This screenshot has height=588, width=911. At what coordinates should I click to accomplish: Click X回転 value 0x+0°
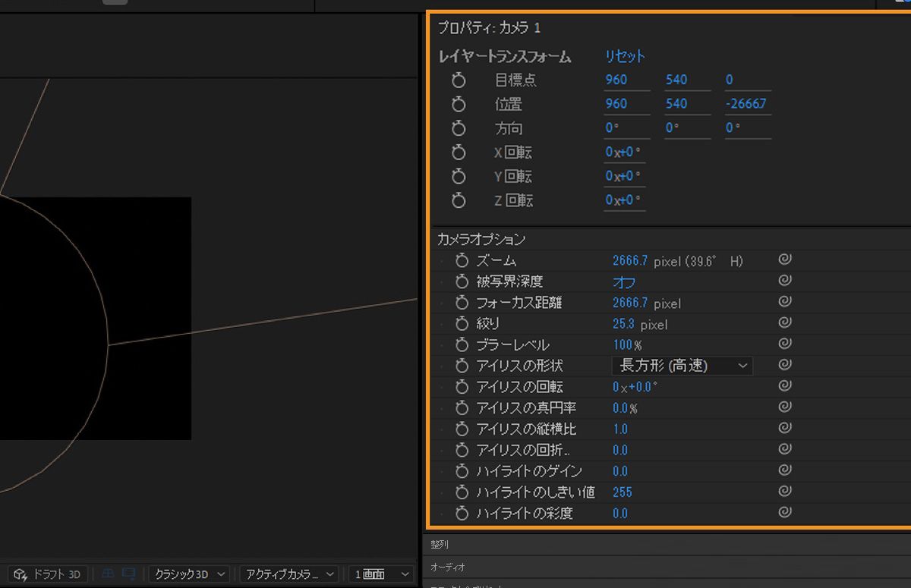coord(623,153)
